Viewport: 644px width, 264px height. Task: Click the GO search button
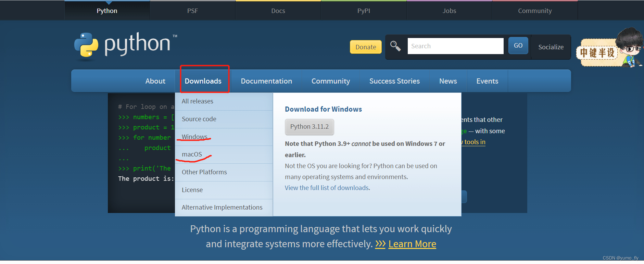[518, 46]
